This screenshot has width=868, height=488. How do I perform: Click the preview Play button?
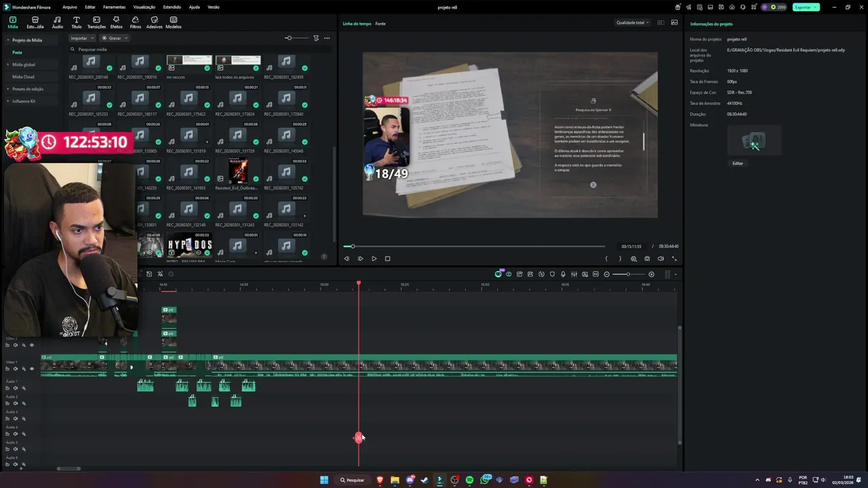[374, 258]
